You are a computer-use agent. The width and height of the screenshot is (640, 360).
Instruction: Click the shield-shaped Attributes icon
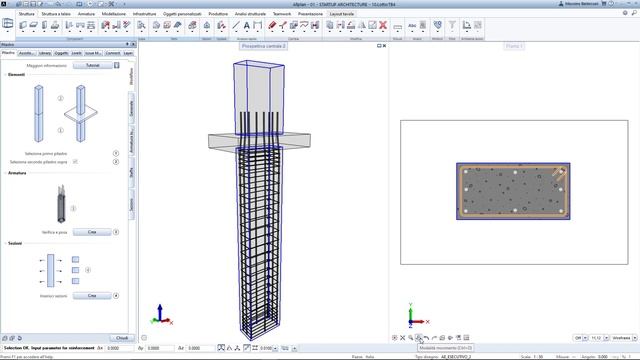[x=438, y=25]
